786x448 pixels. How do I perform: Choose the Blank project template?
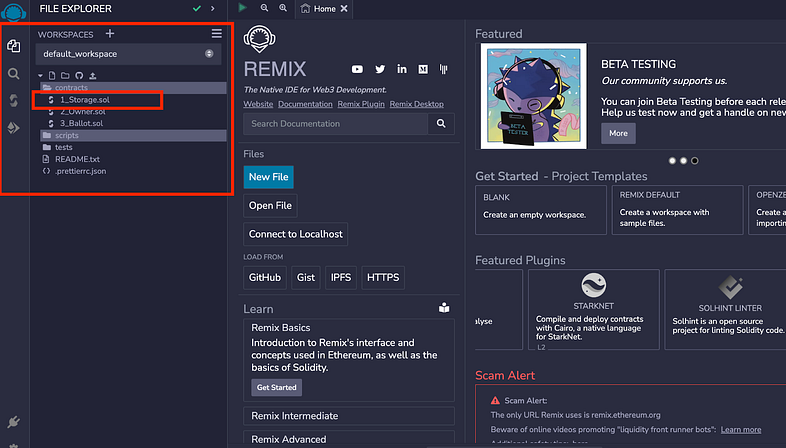541,210
